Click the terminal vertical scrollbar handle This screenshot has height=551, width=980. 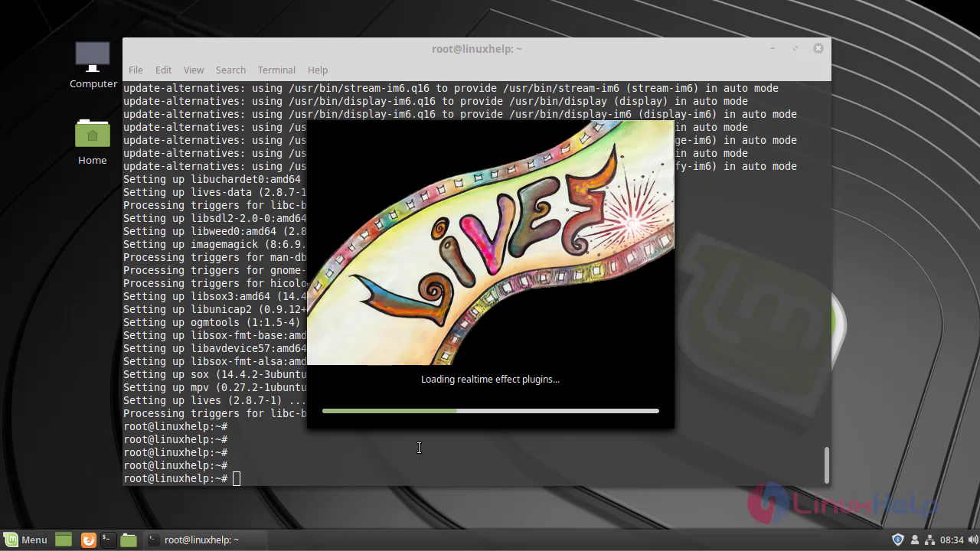tap(826, 465)
